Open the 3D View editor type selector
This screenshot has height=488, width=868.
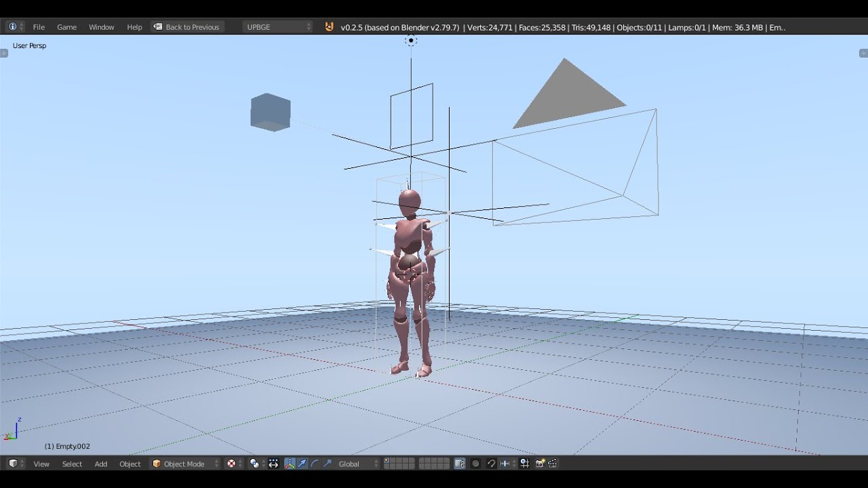click(16, 464)
